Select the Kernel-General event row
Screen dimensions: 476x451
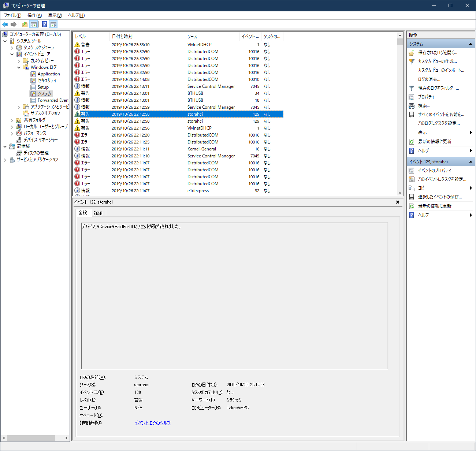pyautogui.click(x=178, y=149)
